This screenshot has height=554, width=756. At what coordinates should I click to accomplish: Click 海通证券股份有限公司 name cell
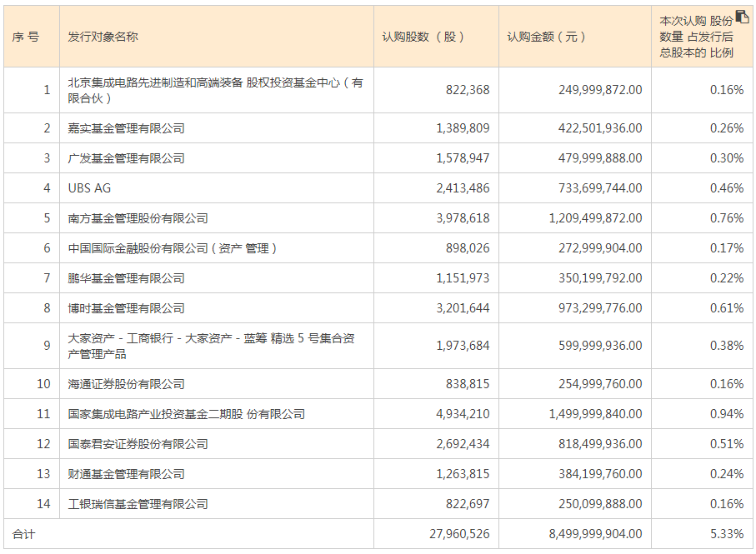tap(217, 384)
